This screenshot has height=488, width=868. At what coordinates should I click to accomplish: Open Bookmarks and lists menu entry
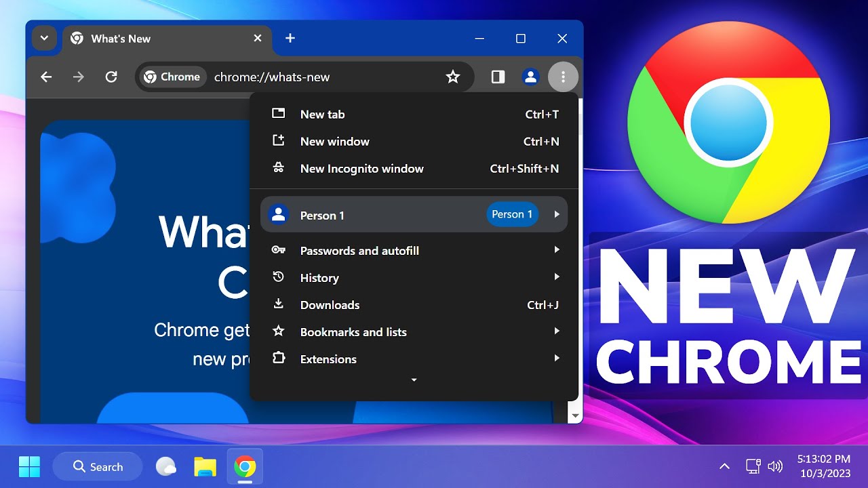point(414,332)
